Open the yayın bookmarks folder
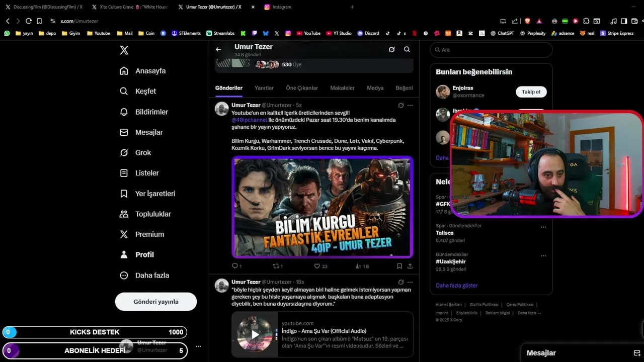This screenshot has height=362, width=644. (x=24, y=33)
